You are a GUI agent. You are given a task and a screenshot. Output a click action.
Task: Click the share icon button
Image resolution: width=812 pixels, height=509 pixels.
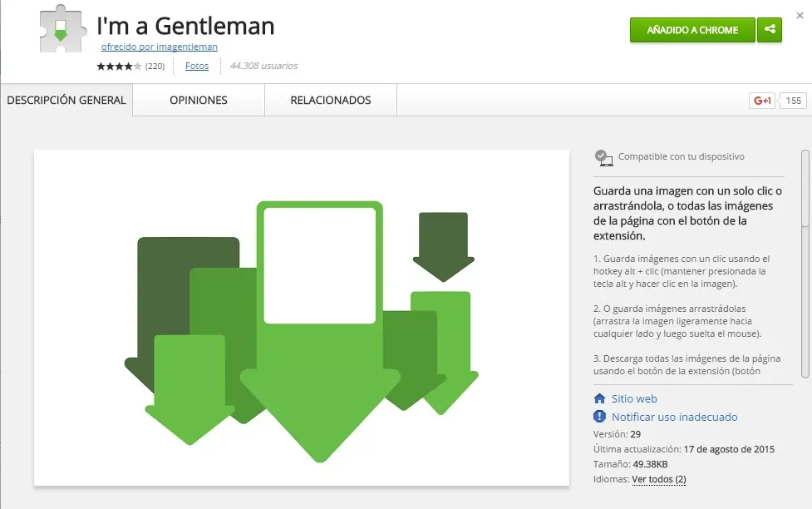point(770,30)
